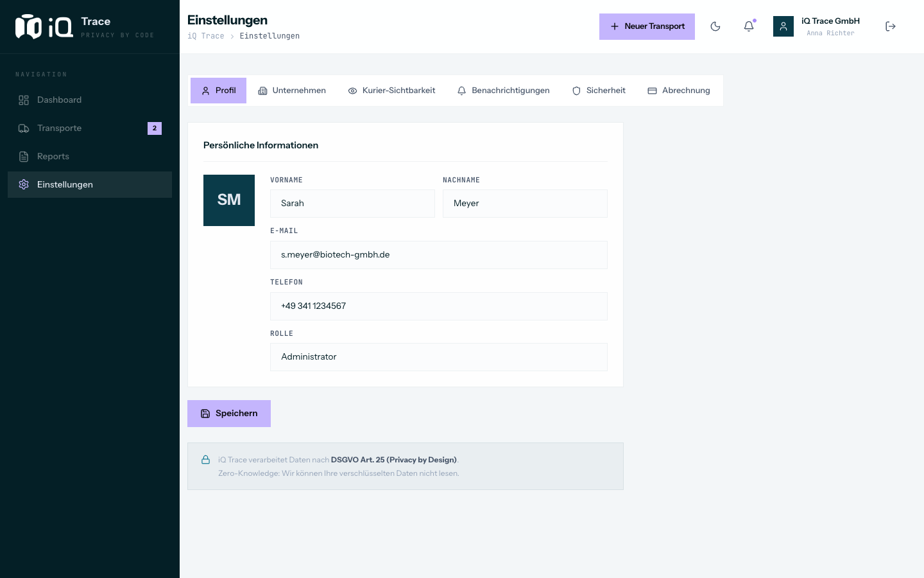The width and height of the screenshot is (924, 578).
Task: Click the Telefon input field
Action: (x=439, y=306)
